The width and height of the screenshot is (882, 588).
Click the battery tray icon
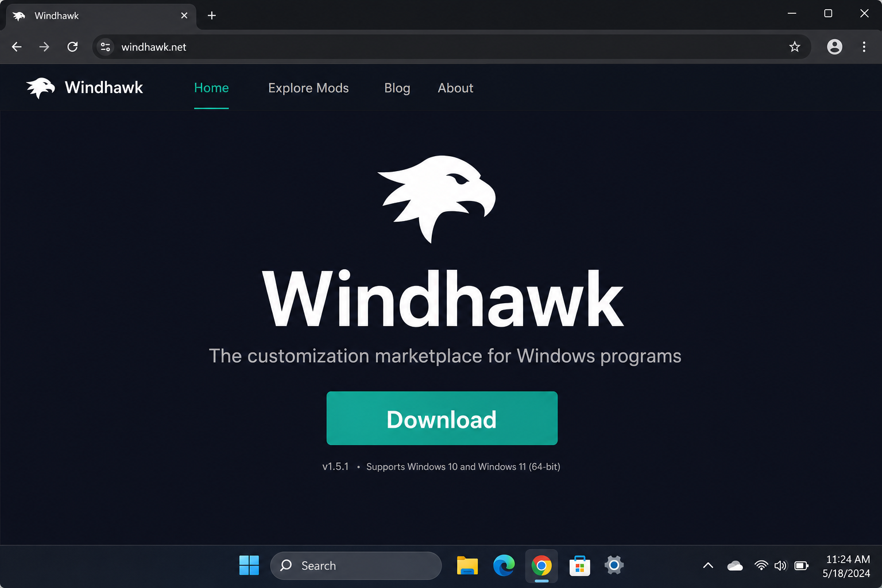(x=801, y=566)
